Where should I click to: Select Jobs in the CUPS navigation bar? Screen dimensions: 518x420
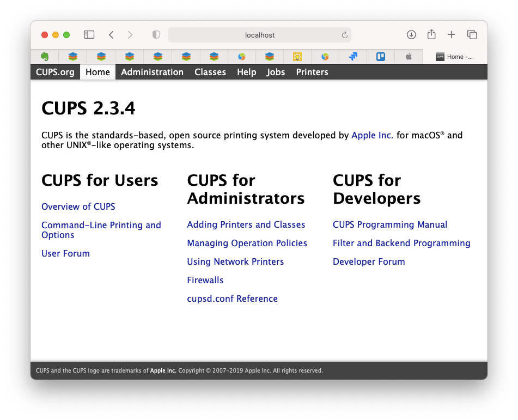[276, 72]
